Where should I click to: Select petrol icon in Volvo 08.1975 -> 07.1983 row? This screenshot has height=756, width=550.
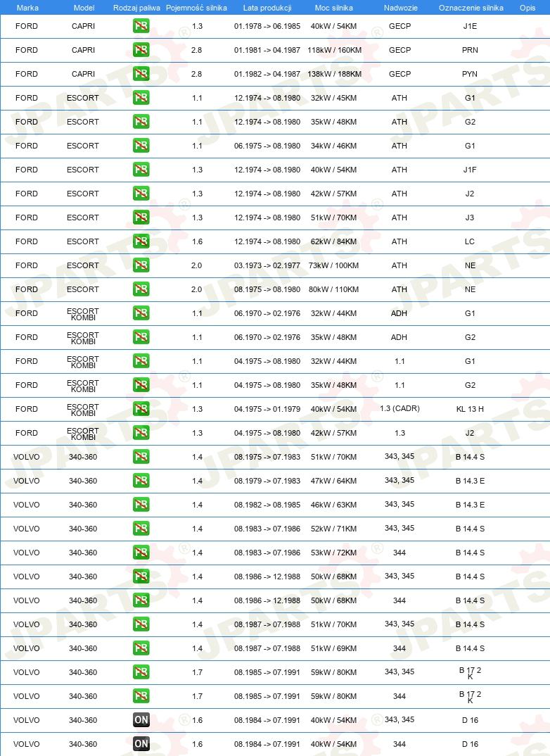click(x=141, y=457)
